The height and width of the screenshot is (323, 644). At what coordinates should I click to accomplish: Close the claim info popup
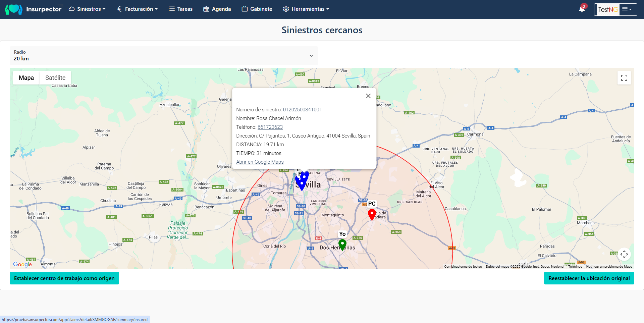pos(368,96)
